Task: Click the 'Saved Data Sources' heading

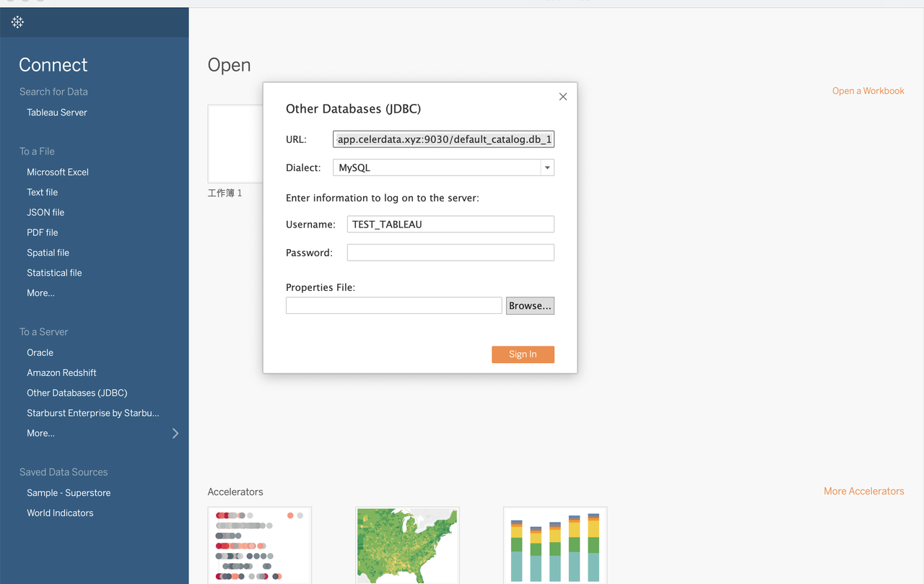Action: coord(64,472)
